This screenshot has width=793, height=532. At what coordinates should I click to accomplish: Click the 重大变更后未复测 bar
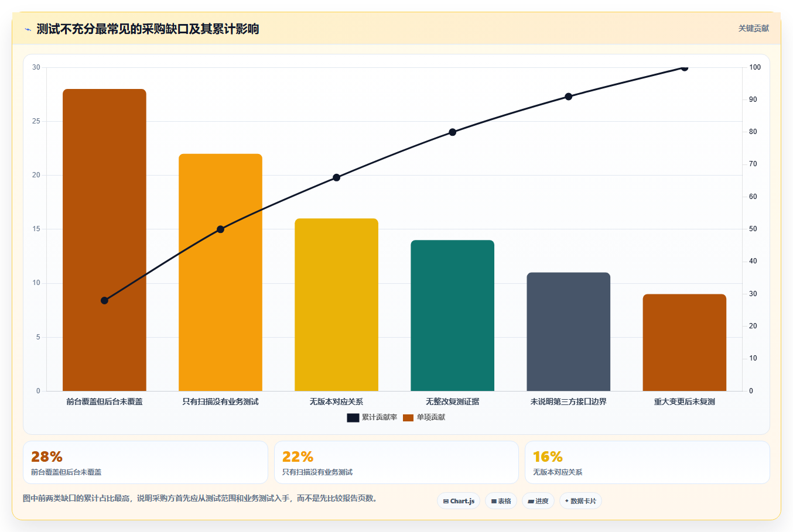[x=684, y=342]
